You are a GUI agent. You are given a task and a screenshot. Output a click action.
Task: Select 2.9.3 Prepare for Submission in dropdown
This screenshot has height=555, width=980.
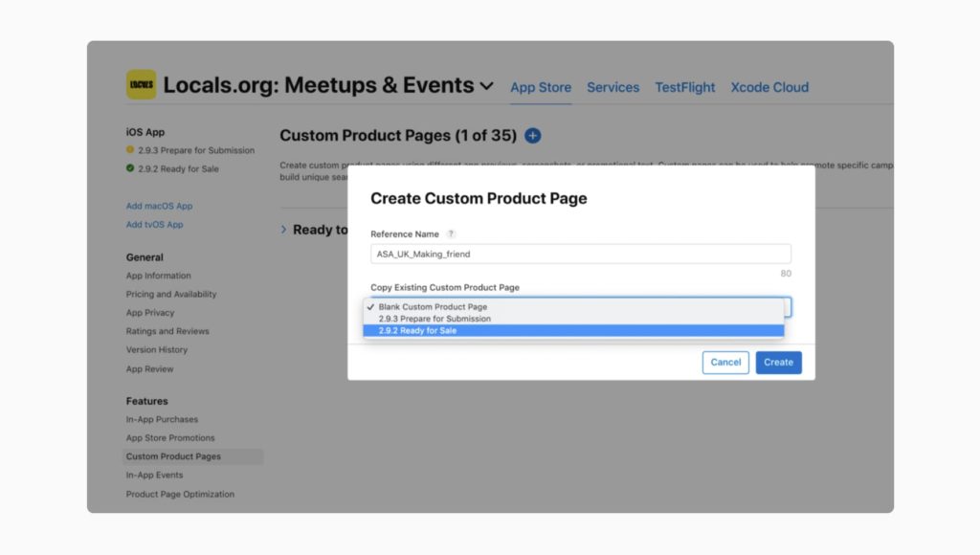[x=573, y=319]
